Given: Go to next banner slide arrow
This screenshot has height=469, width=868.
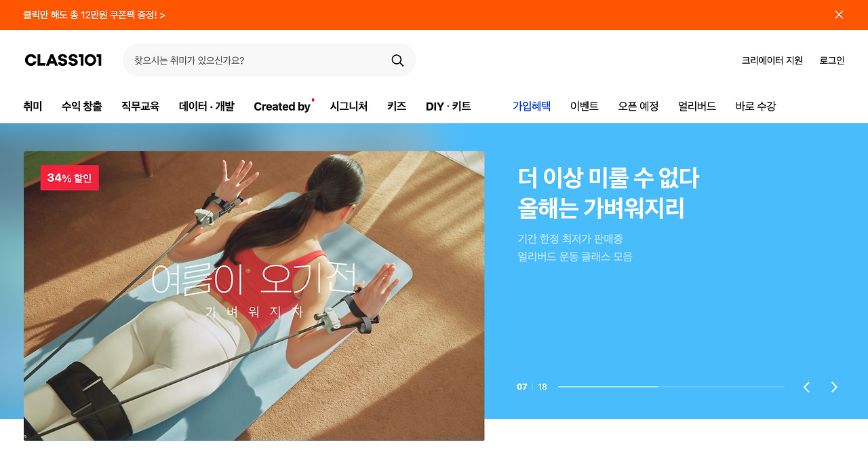Looking at the screenshot, I should (x=834, y=387).
